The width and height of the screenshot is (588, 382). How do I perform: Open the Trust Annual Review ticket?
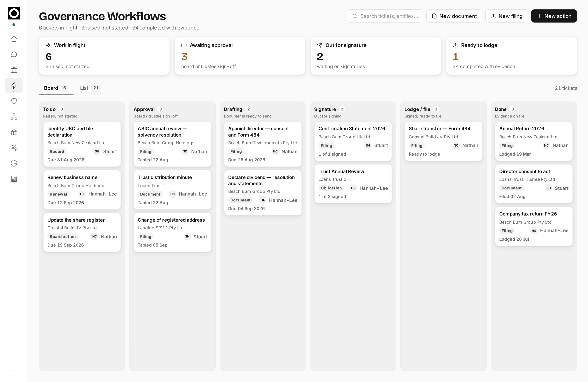coord(353,184)
